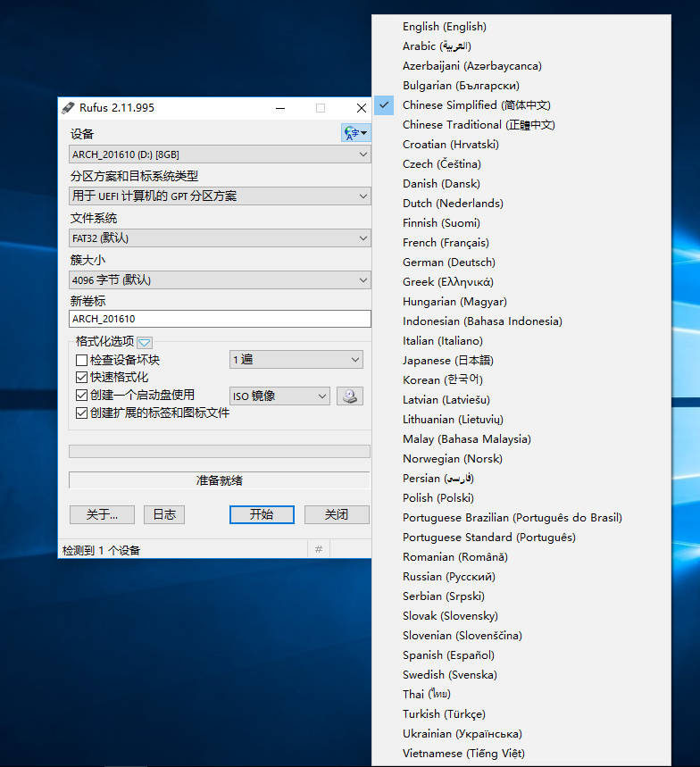Click the language globe icon button
Screen dimensions: 700x767
[x=355, y=132]
